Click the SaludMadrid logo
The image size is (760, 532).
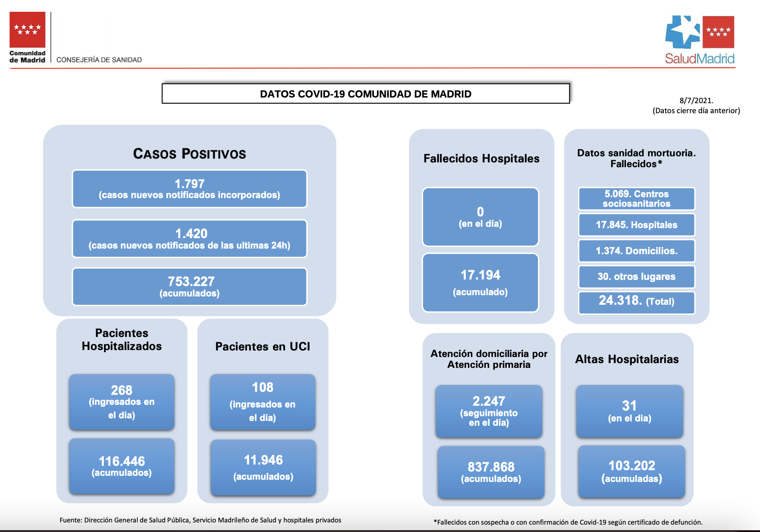pos(699,40)
